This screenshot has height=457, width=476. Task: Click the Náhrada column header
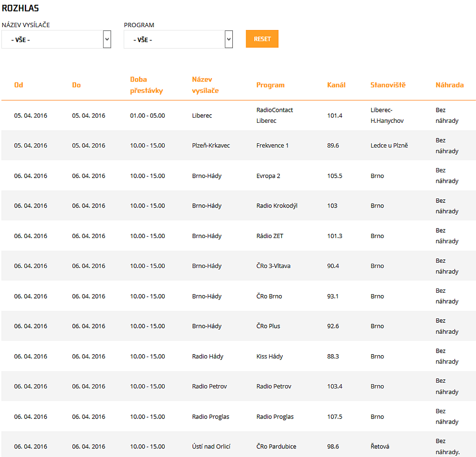tap(449, 85)
